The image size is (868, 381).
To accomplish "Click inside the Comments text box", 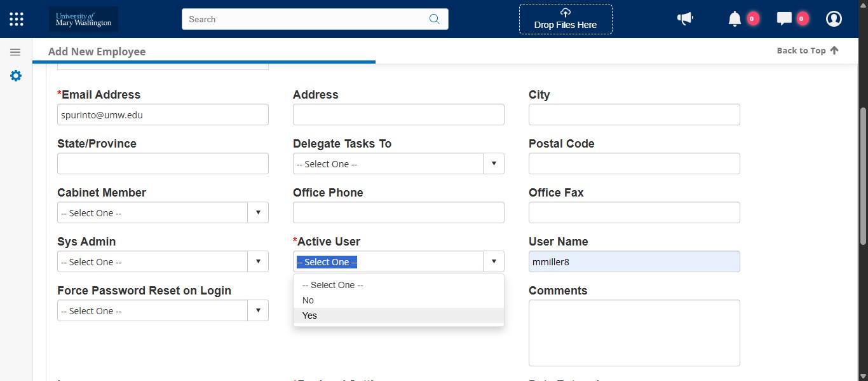I will [634, 333].
